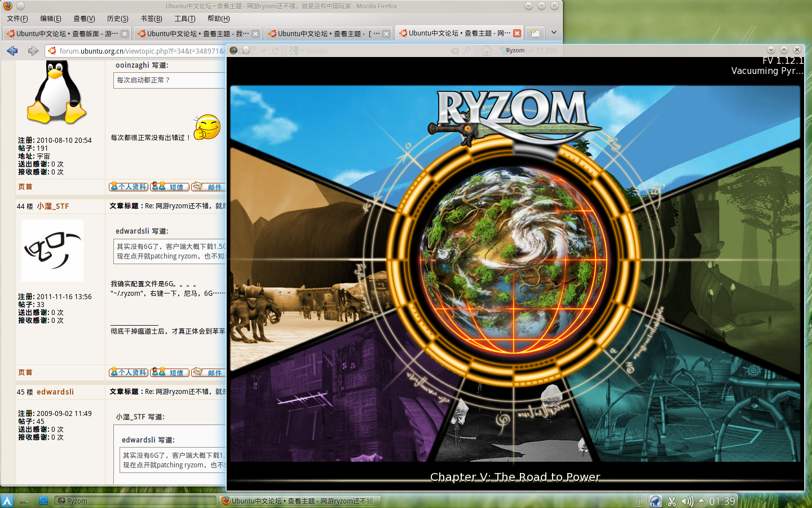Click the penguin avatar image
The image size is (812, 508).
(x=56, y=93)
